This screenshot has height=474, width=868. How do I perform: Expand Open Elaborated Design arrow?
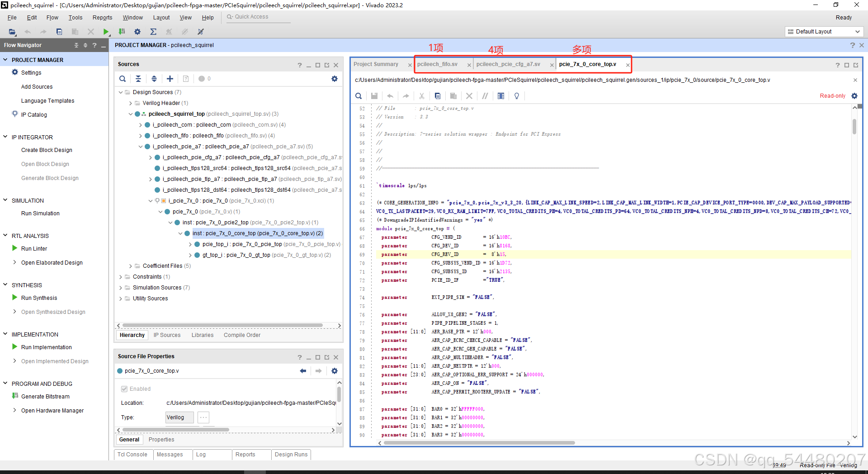pyautogui.click(x=15, y=262)
